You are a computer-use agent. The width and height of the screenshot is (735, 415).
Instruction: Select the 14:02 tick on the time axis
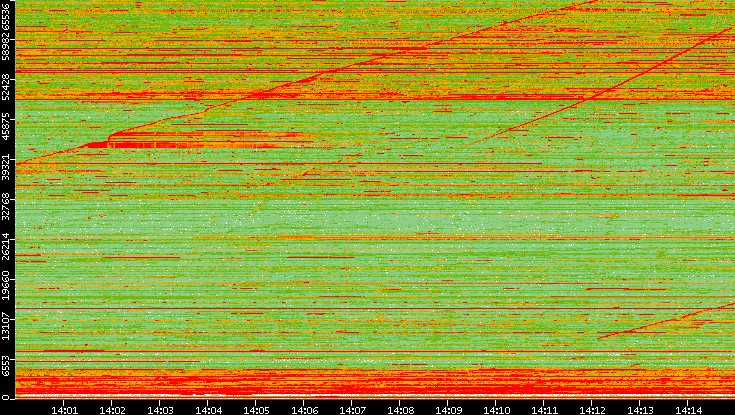[x=113, y=409]
